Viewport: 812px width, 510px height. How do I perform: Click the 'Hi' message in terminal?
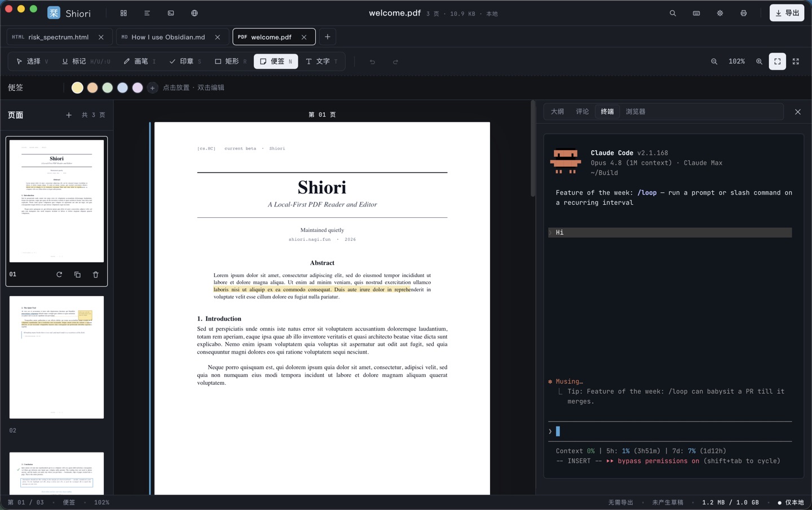(670, 232)
